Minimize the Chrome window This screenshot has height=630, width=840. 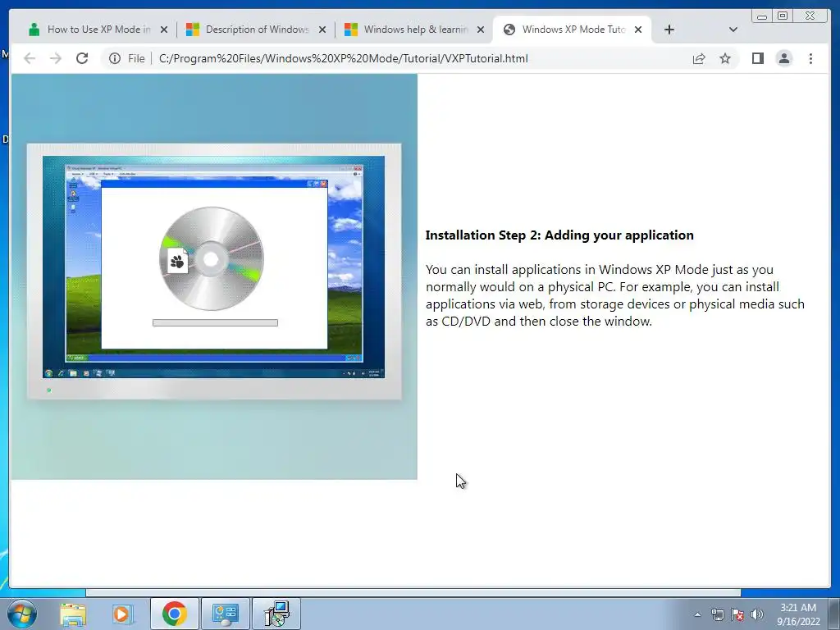(762, 16)
